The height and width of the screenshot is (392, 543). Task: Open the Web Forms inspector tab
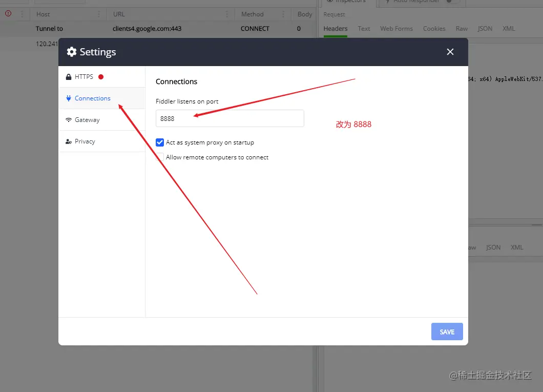pyautogui.click(x=396, y=29)
